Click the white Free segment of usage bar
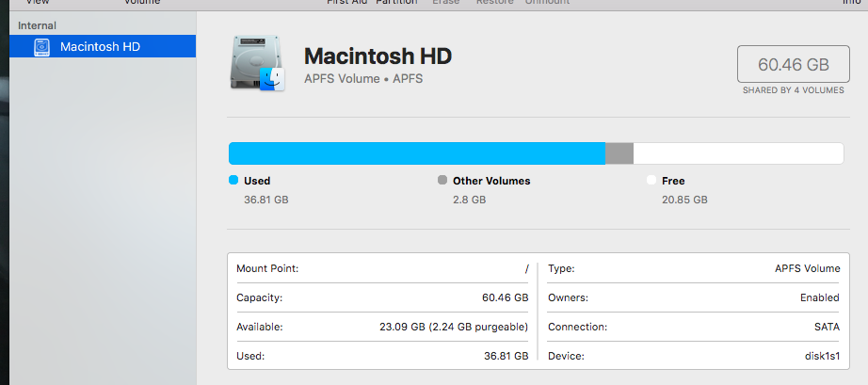This screenshot has width=868, height=385. (x=738, y=153)
